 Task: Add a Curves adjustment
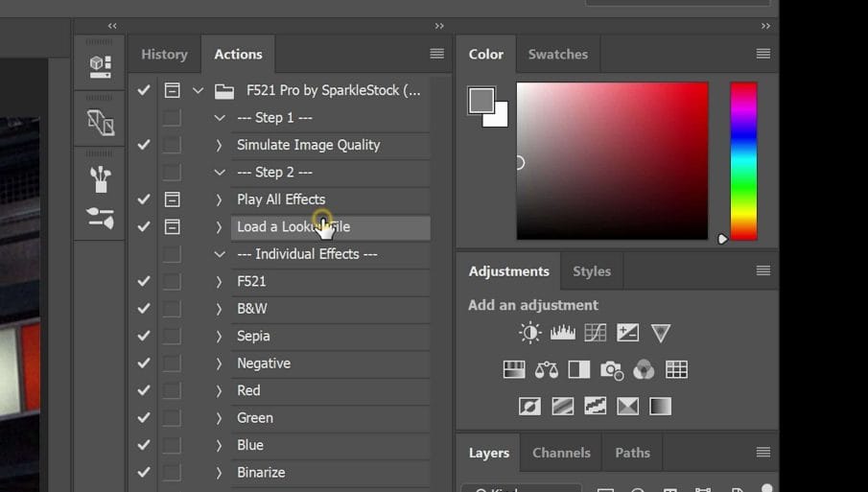pyautogui.click(x=595, y=333)
